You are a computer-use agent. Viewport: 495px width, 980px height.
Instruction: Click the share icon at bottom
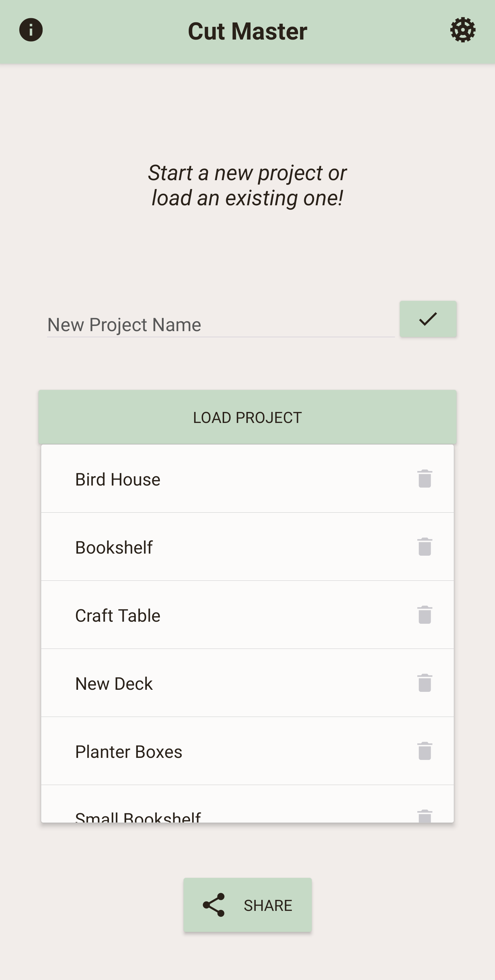coord(214,905)
